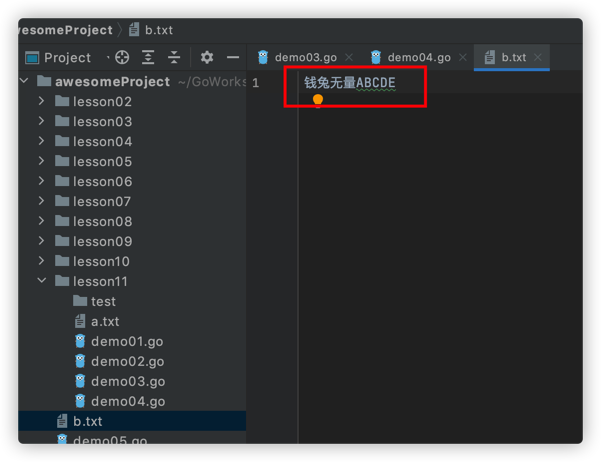
Task: Click the locate current file crosshair icon
Action: (122, 58)
